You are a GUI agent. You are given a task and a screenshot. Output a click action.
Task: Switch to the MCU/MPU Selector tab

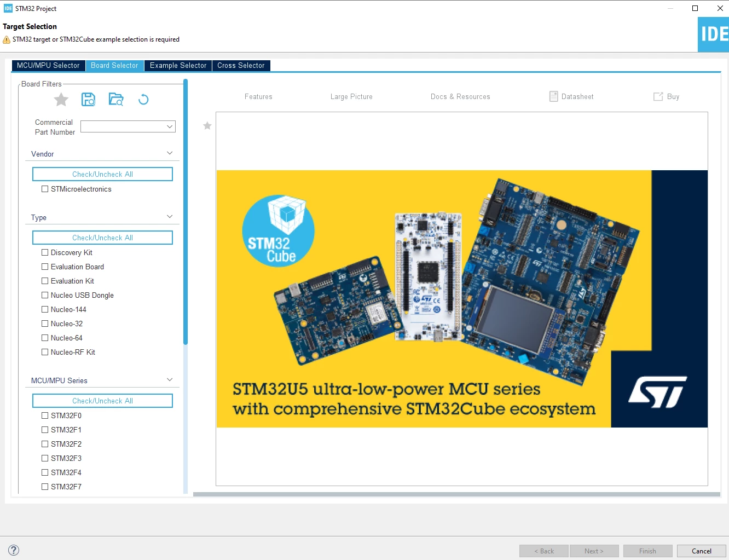pos(48,66)
